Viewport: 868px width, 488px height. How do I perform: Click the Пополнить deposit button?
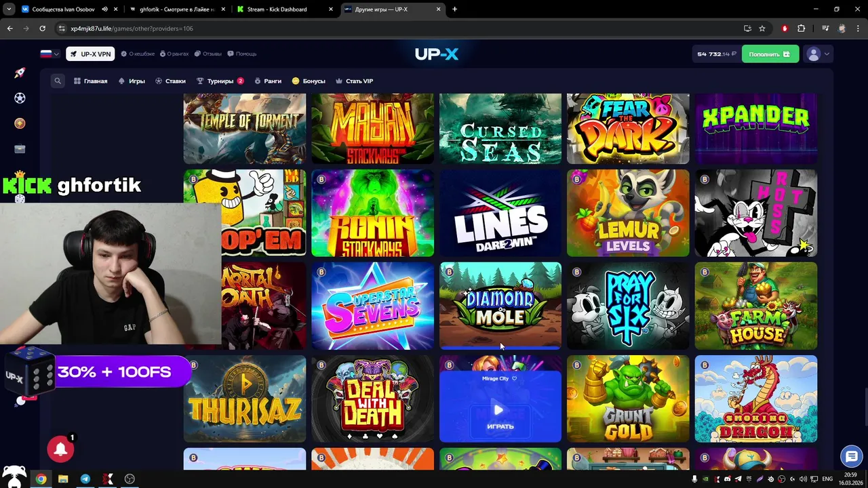770,54
